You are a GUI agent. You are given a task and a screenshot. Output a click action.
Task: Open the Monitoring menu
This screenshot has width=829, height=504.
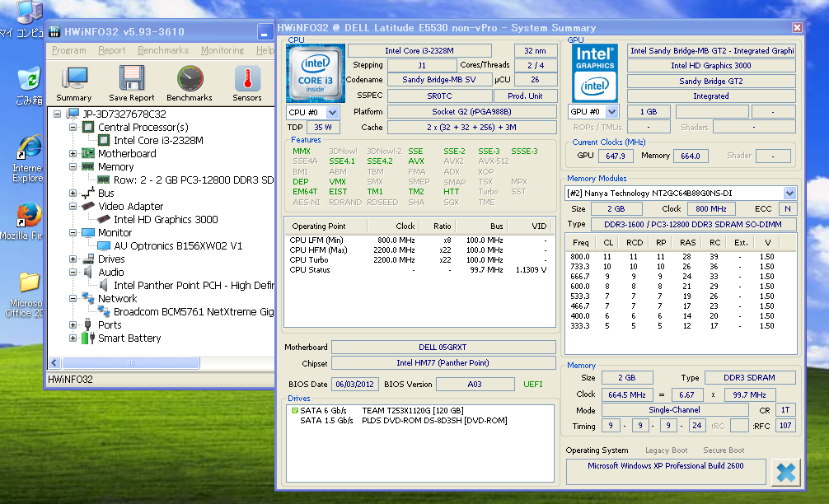[222, 50]
